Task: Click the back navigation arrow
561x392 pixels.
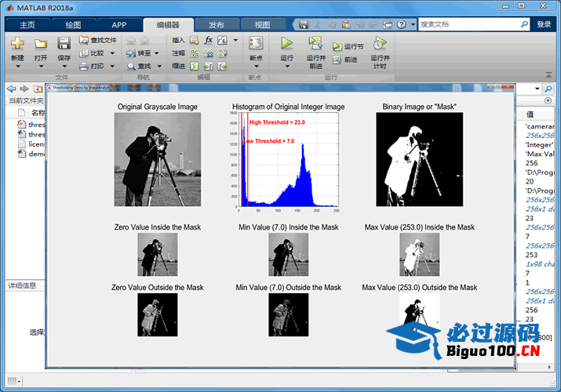Action: click(x=12, y=89)
